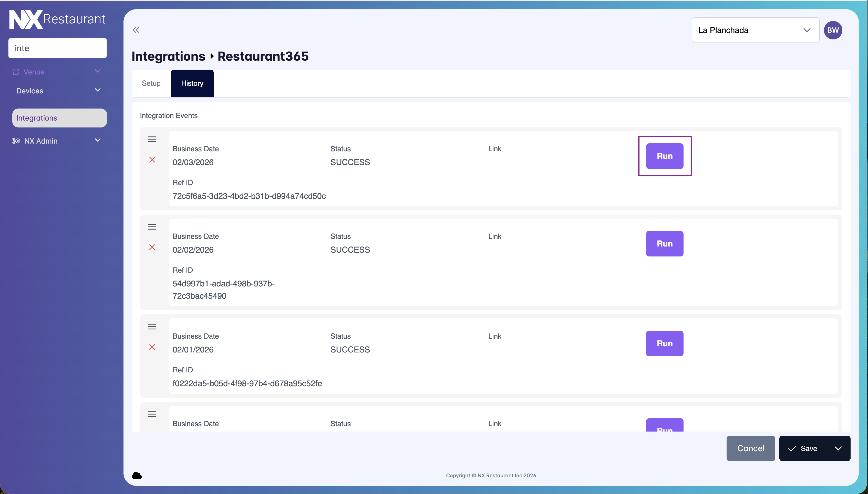This screenshot has width=868, height=494.
Task: Open Integrations in the sidebar
Action: (x=59, y=118)
